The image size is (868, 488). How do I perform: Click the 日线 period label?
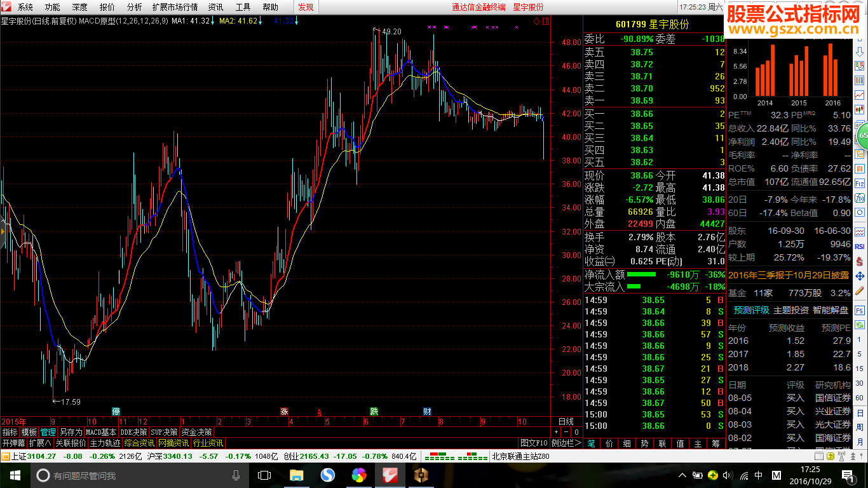tap(566, 421)
